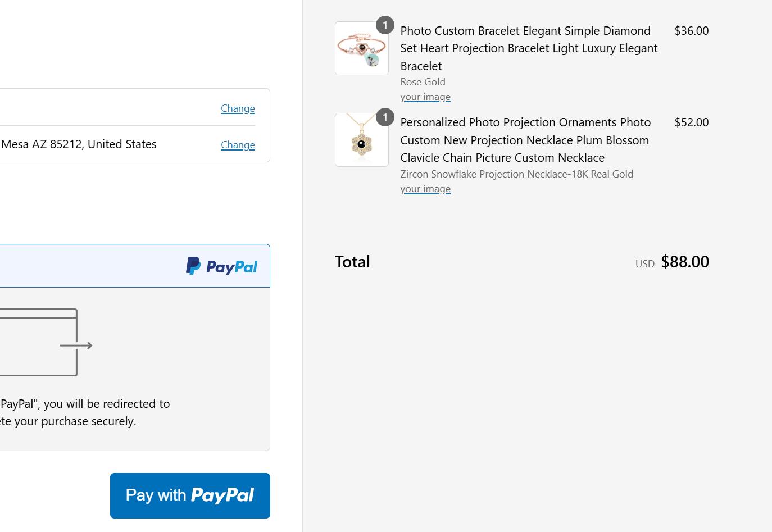Click the Personalized Photo Projection necklace title
Viewport: 772px width, 532px height.
coord(525,140)
